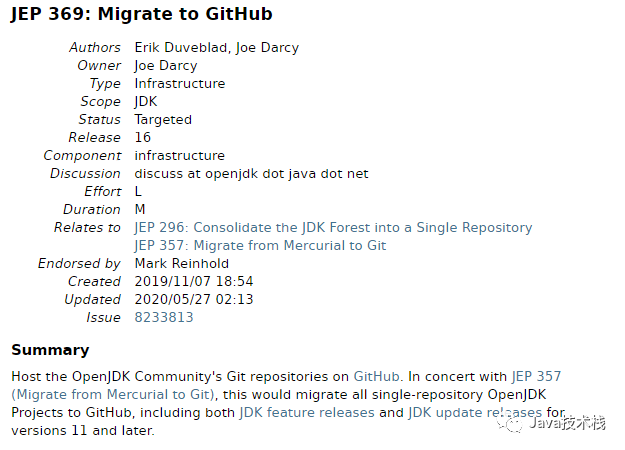
Task: Click the WeChat watermark logo icon
Action: (513, 423)
